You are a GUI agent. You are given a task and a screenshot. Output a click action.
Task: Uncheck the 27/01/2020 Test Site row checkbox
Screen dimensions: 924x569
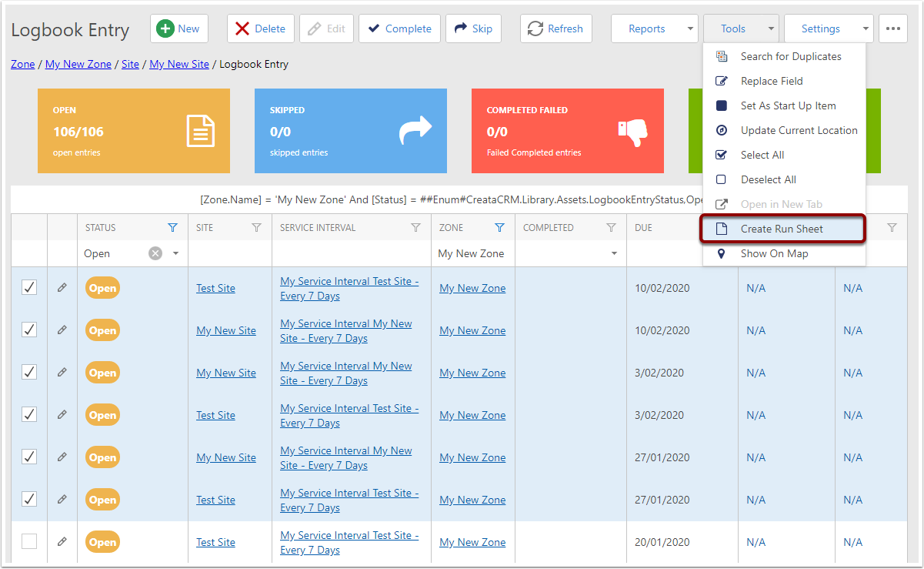(29, 499)
